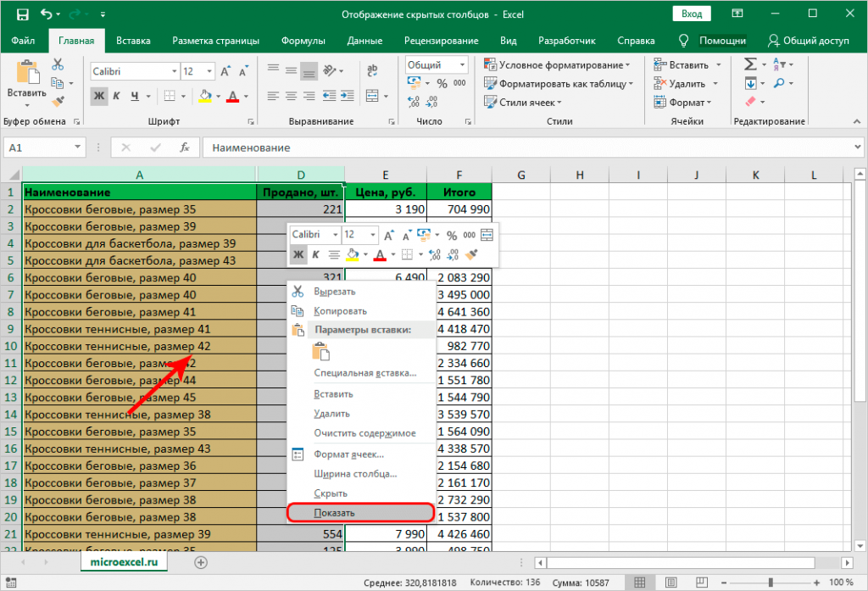
Task: Click the ribbon Increase Font Size icon
Action: pyautogui.click(x=225, y=71)
